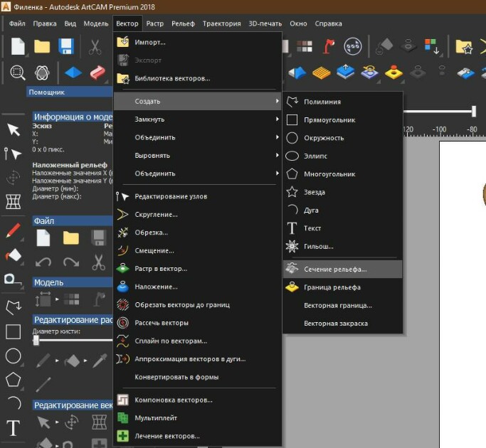Screen dimensions: 486x448
Task: Click the Redo arrow in Файл panel
Action: click(71, 262)
